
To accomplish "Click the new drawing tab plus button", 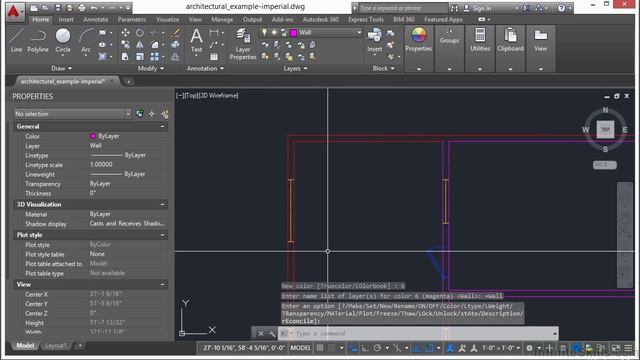I will pos(128,82).
